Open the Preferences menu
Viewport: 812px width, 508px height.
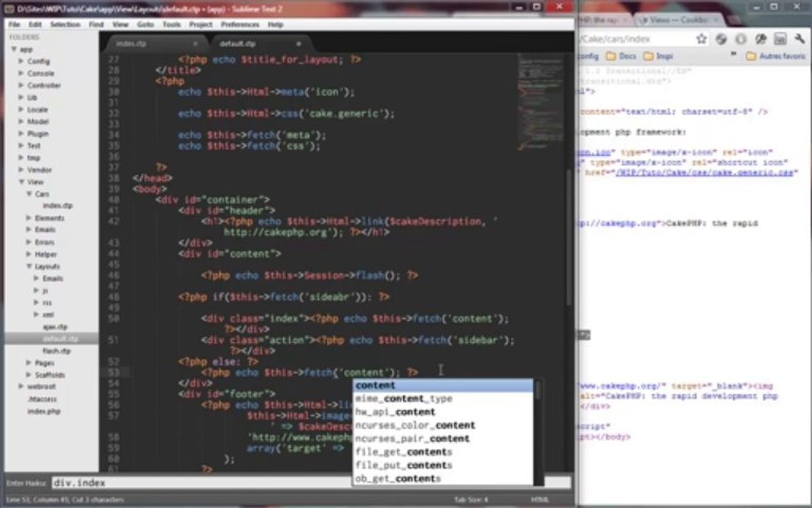(x=240, y=25)
